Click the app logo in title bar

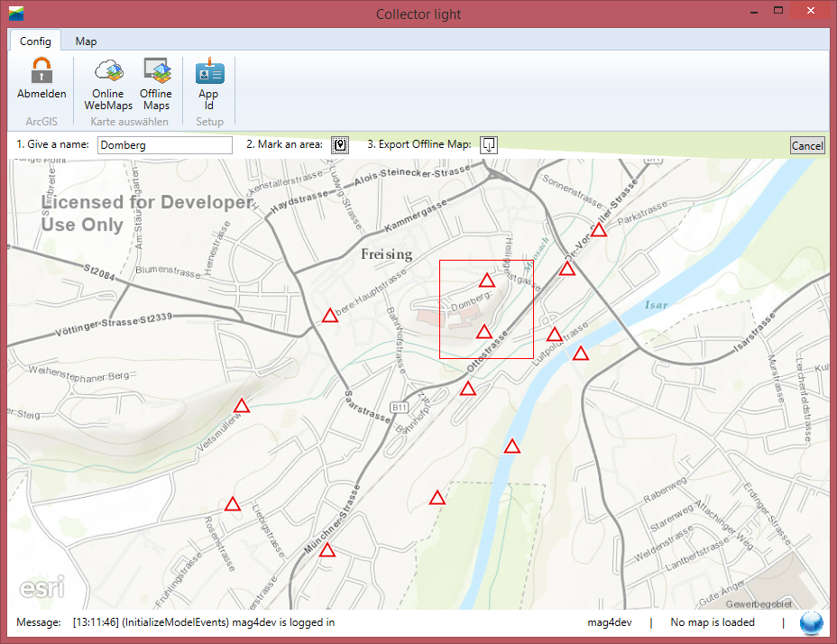[x=16, y=13]
